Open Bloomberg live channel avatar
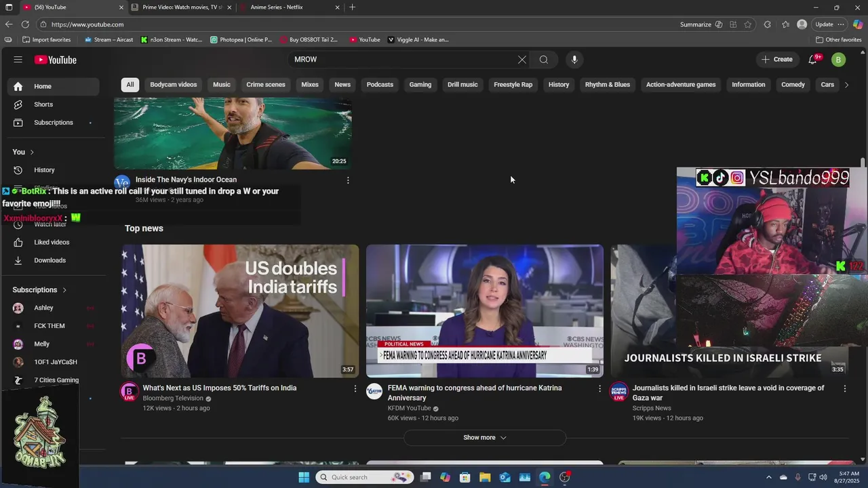 [x=130, y=392]
